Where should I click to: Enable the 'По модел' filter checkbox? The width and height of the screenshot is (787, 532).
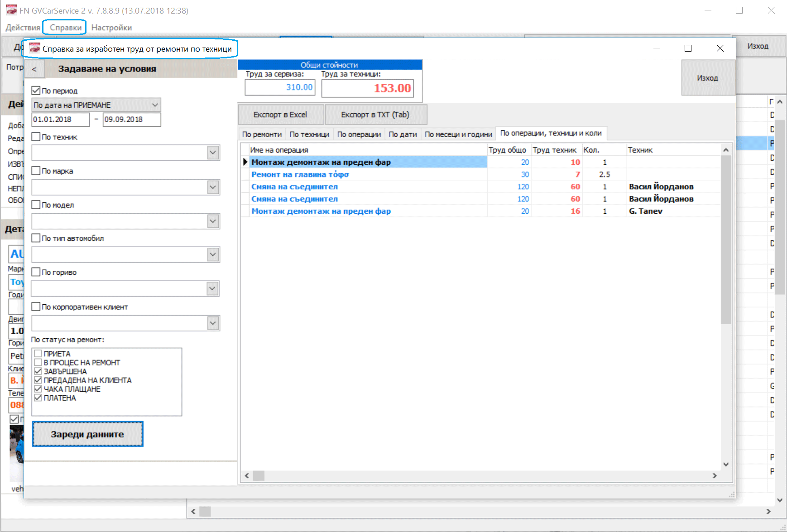pyautogui.click(x=36, y=205)
